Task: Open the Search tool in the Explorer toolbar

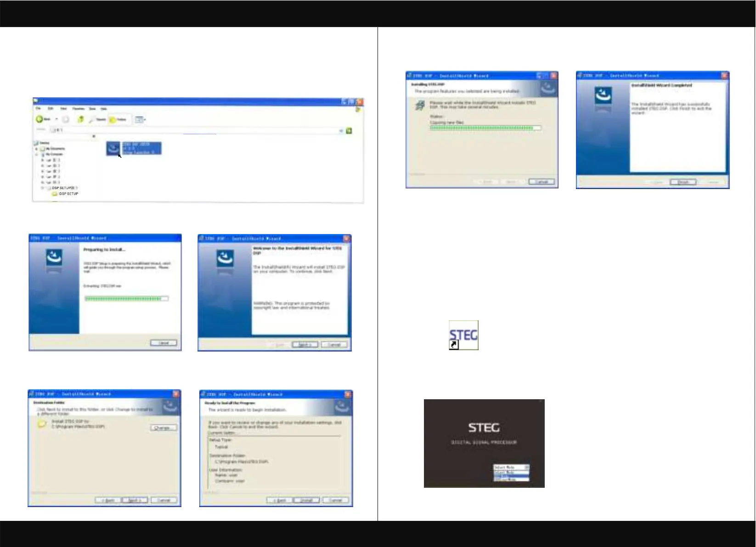Action: [97, 119]
